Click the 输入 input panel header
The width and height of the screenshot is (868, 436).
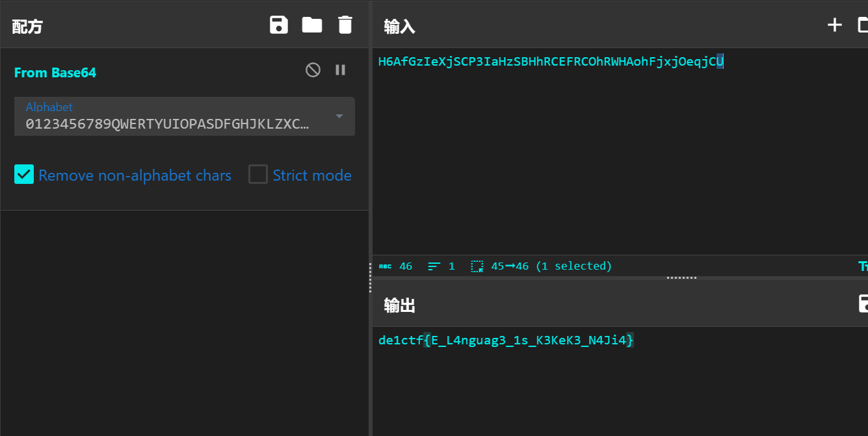399,27
